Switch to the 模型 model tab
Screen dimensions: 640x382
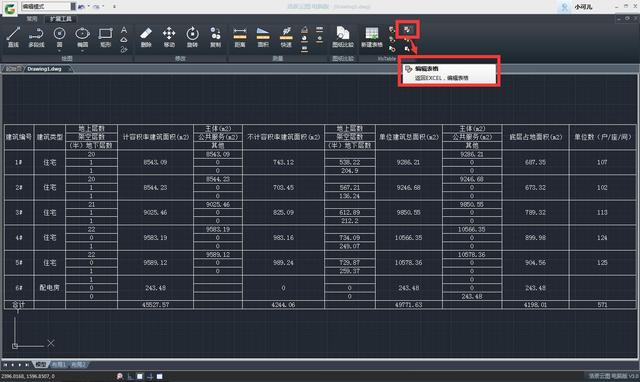click(x=41, y=364)
